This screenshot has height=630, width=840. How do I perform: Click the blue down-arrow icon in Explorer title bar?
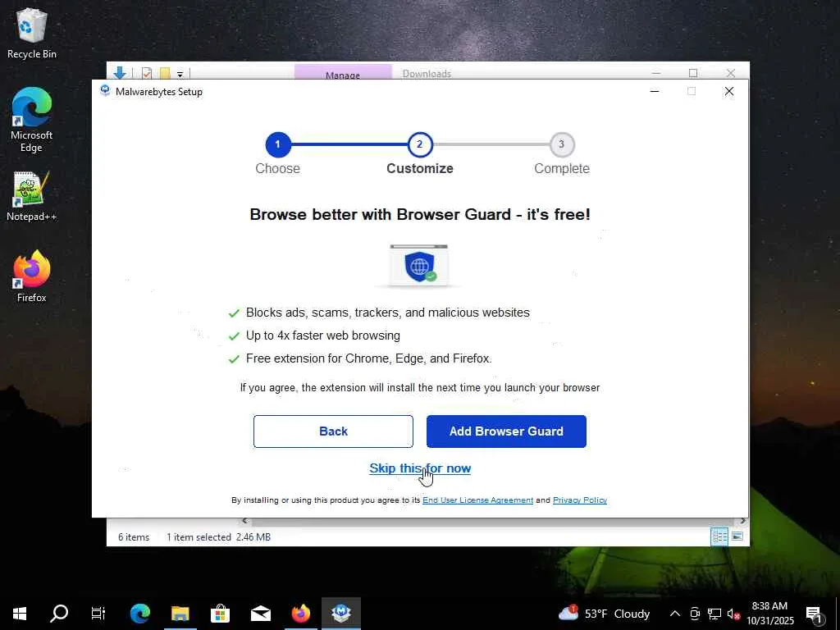120,73
